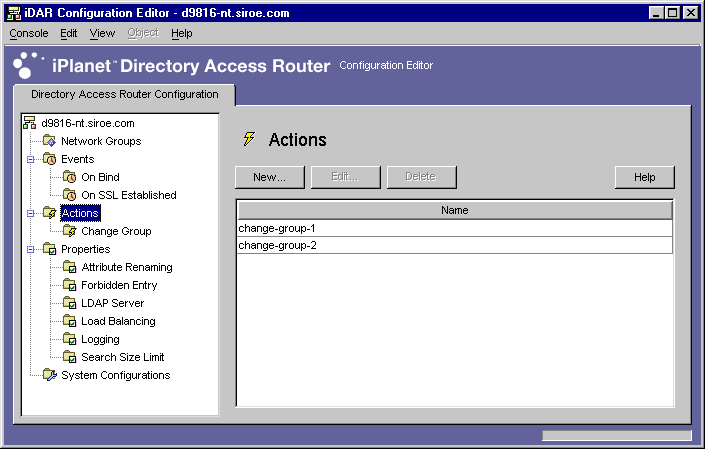This screenshot has width=705, height=449.
Task: Click the System Configurations wrench icon
Action: pos(50,375)
